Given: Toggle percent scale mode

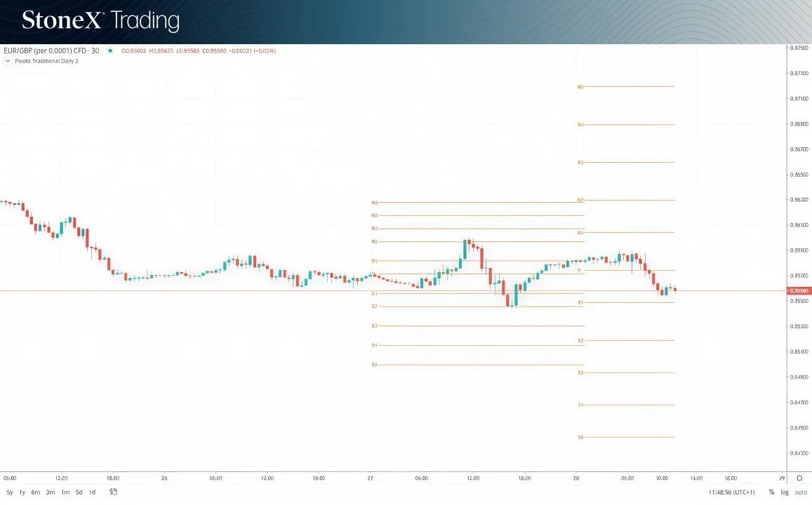Looking at the screenshot, I should (771, 492).
